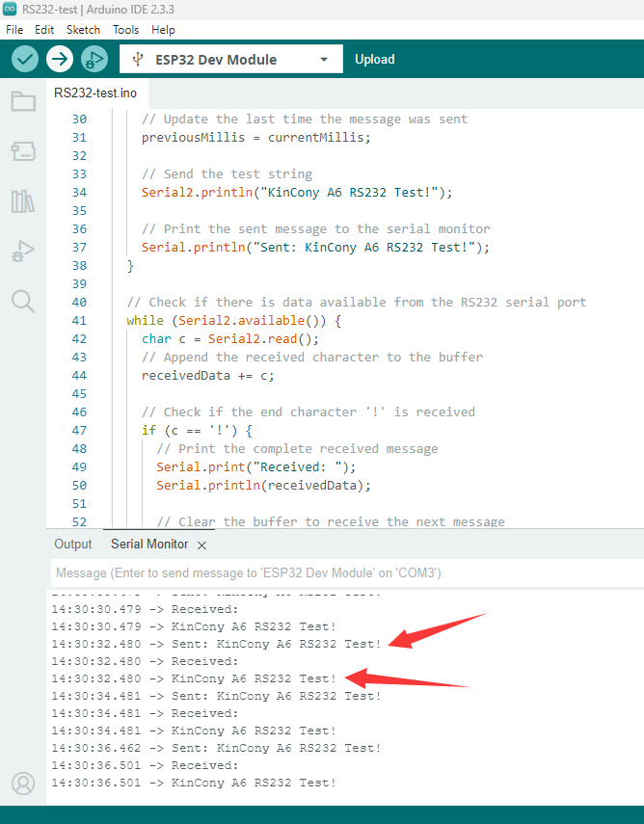Click the Verify checkmark button

pos(25,60)
